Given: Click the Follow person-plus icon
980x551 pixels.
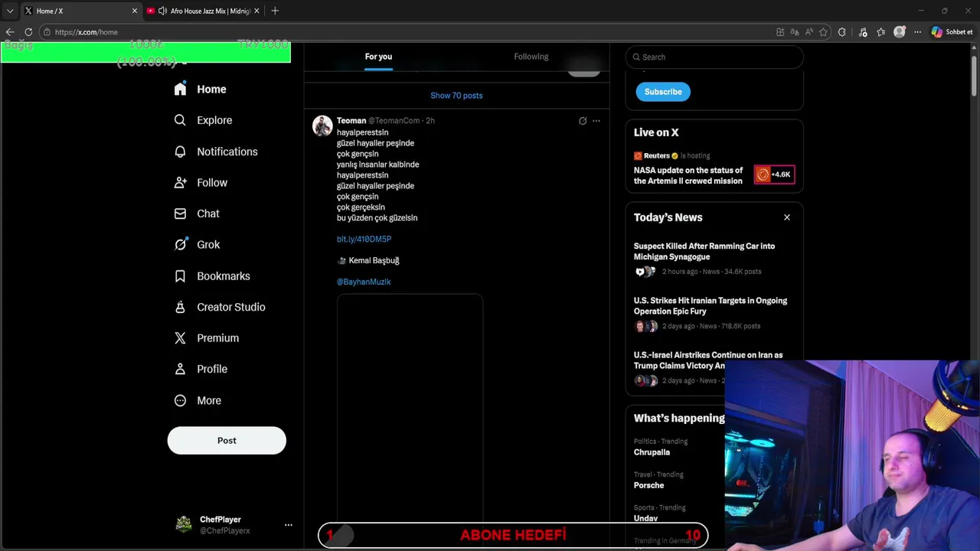Looking at the screenshot, I should (x=180, y=183).
